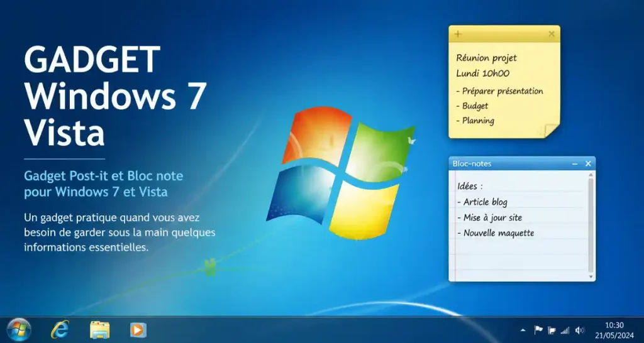644x343 pixels.
Task: Add a new sticky note with plus icon
Action: coord(458,34)
